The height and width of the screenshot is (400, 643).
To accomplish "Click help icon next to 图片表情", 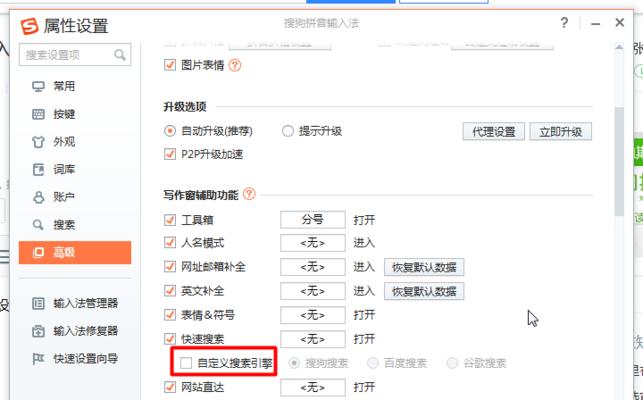I will pyautogui.click(x=235, y=65).
